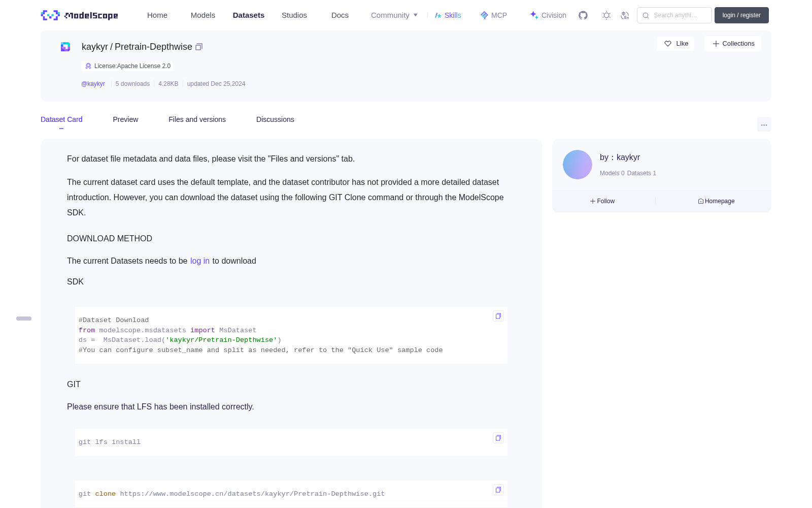Click the '4.28KB' size text
812x508 pixels.
click(168, 84)
